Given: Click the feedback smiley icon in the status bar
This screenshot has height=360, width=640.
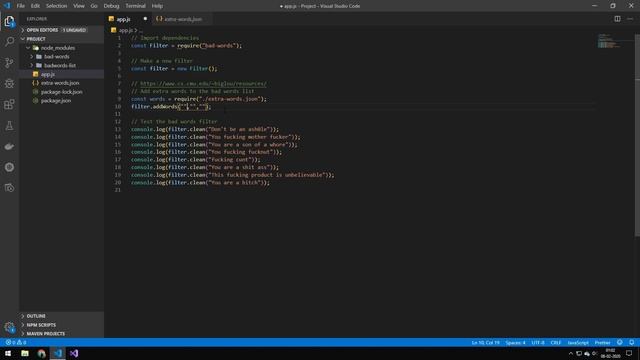Looking at the screenshot, I should point(620,342).
